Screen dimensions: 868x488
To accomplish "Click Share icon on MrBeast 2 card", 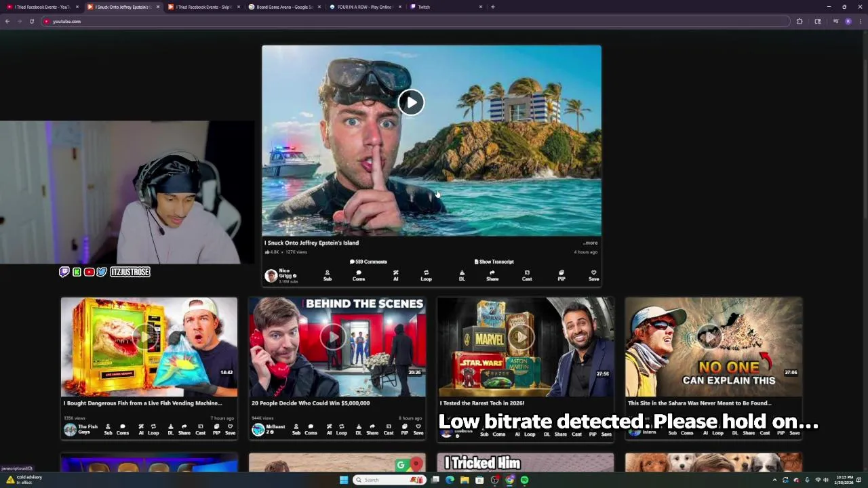I will [372, 430].
